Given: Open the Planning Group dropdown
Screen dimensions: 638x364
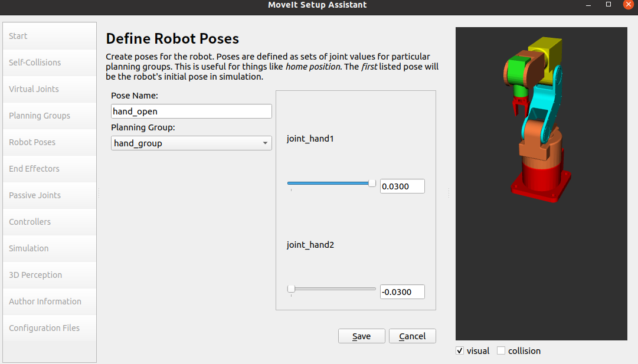Looking at the screenshot, I should [191, 143].
